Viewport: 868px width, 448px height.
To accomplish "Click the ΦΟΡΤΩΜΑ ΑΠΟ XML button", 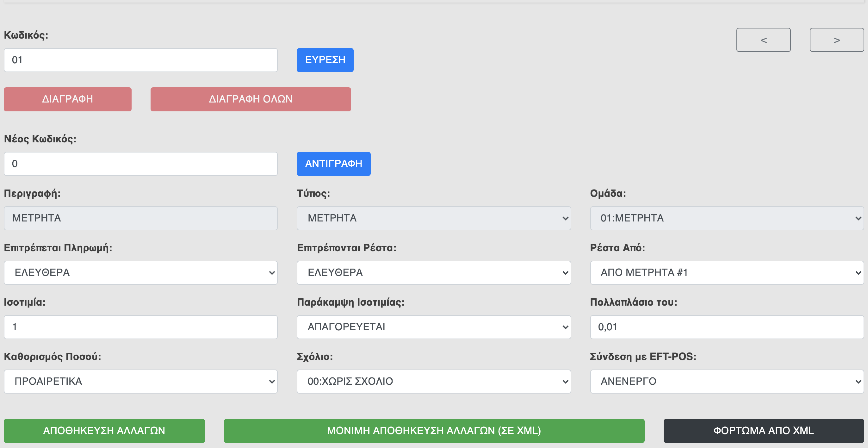I will point(763,431).
